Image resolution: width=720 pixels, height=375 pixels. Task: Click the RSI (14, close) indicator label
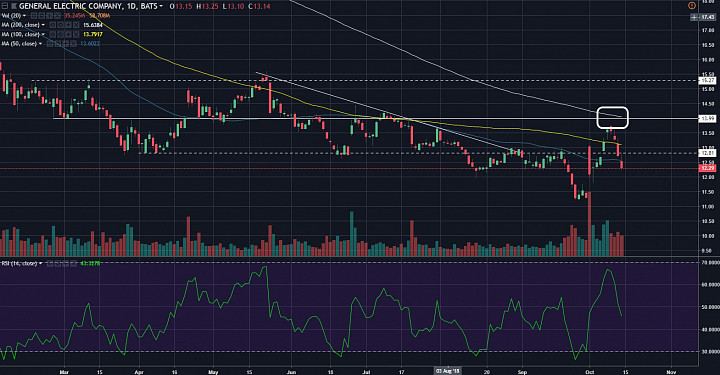pyautogui.click(x=19, y=263)
